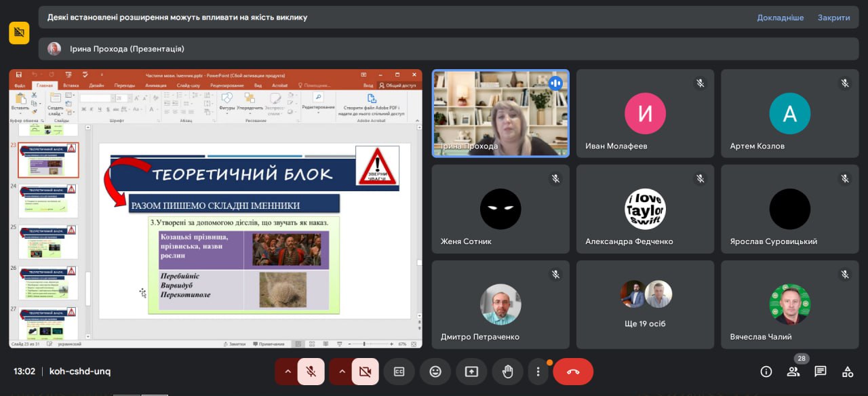This screenshot has height=396, width=868.
Task: Click muted mic icon on Ярослав Суровицький tile
Action: point(845,179)
